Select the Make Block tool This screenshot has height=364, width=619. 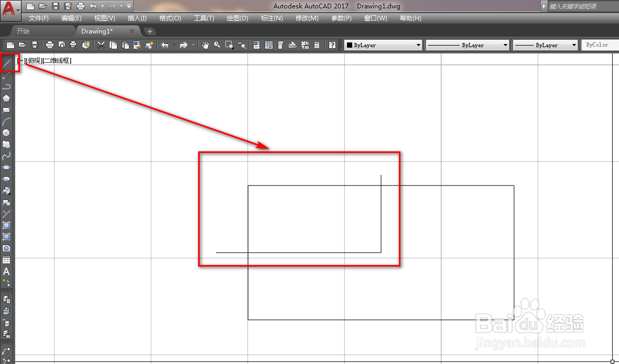pyautogui.click(x=6, y=202)
